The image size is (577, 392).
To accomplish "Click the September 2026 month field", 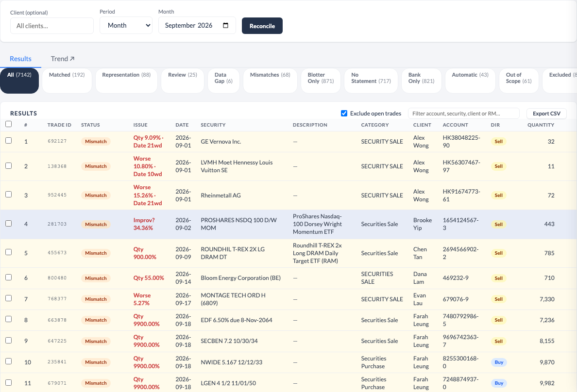I will click(197, 25).
